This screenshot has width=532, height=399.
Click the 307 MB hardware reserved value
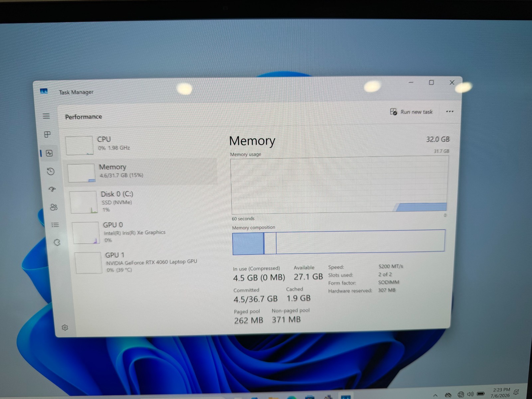click(387, 290)
